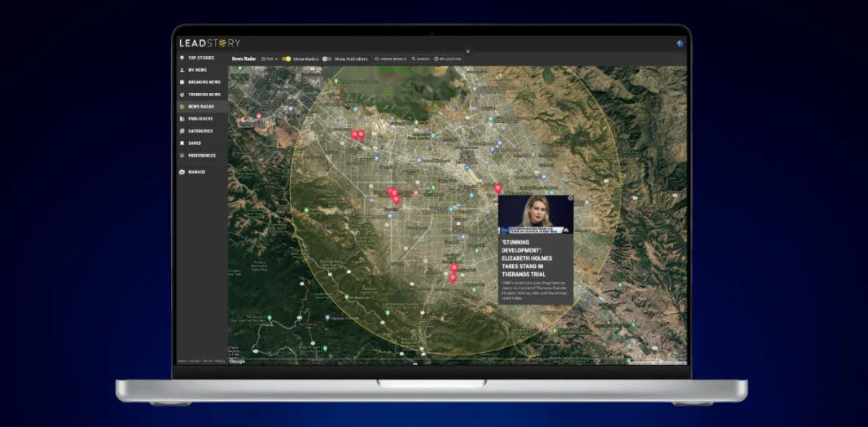Open the Breaking News section
This screenshot has width=868, height=427.
click(203, 82)
